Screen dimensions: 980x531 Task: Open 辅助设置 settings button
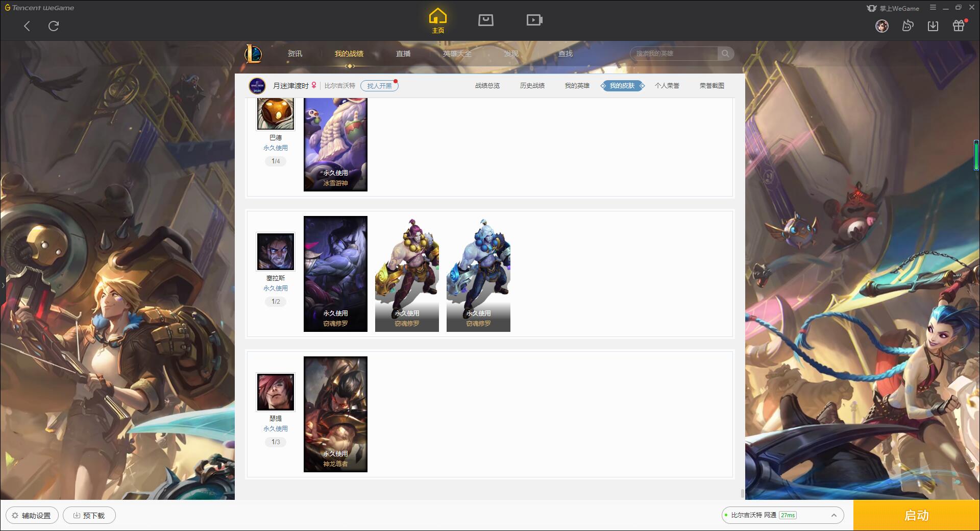(x=32, y=515)
